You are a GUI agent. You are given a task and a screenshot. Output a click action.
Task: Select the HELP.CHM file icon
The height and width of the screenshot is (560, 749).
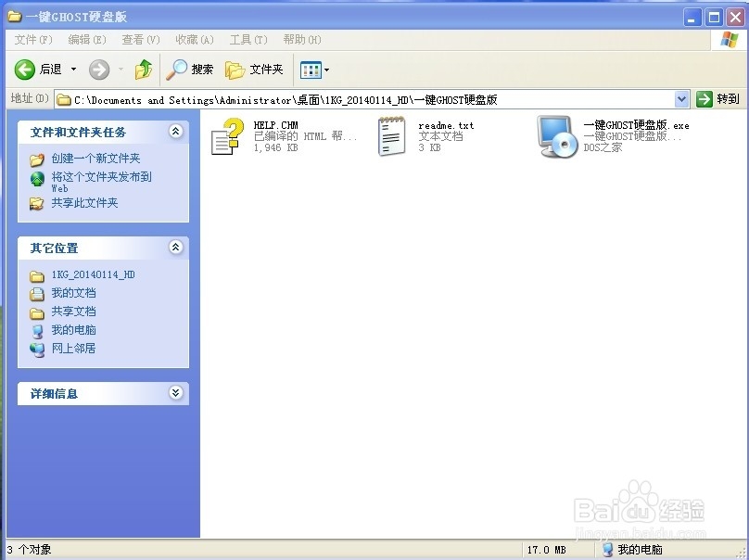(227, 136)
